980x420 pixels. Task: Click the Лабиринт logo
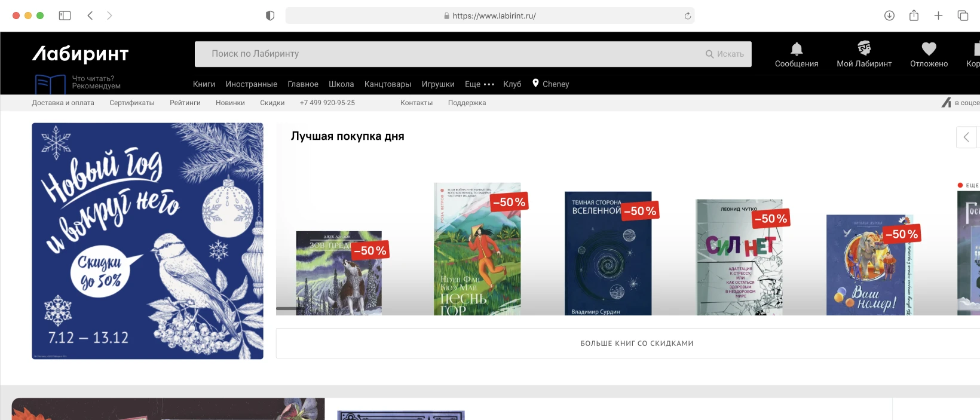click(x=81, y=54)
